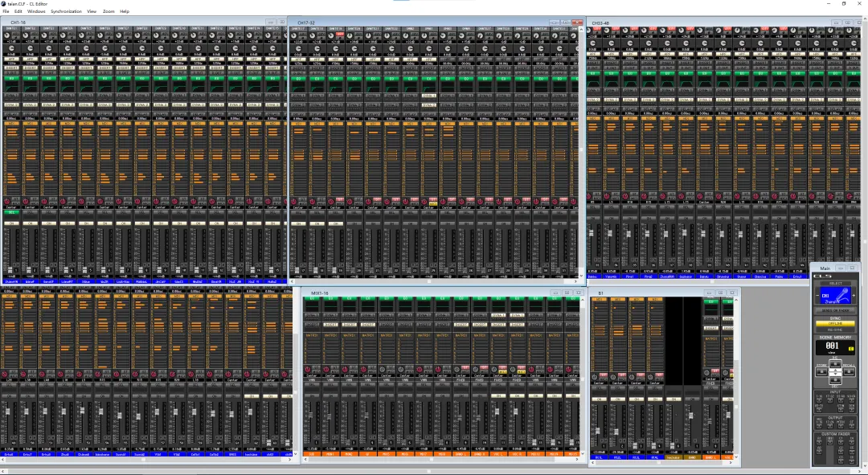Click the yellow OFFLINE sync button

pyautogui.click(x=835, y=323)
